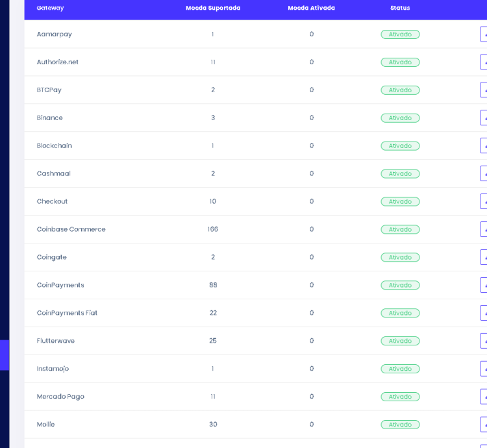Click the Gateway column header
Viewport: 487px width, 448px height.
point(50,8)
